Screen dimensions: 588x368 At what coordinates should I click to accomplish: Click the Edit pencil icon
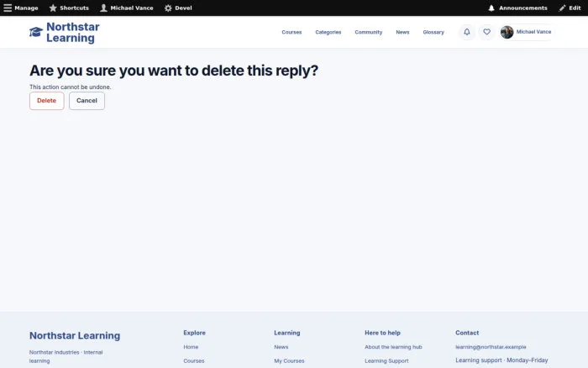pos(562,8)
